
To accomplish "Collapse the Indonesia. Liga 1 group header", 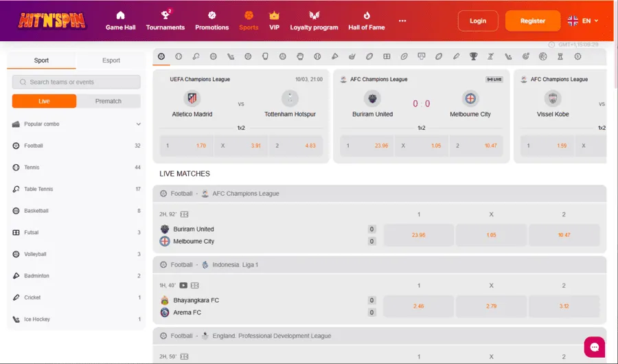I will tap(379, 264).
